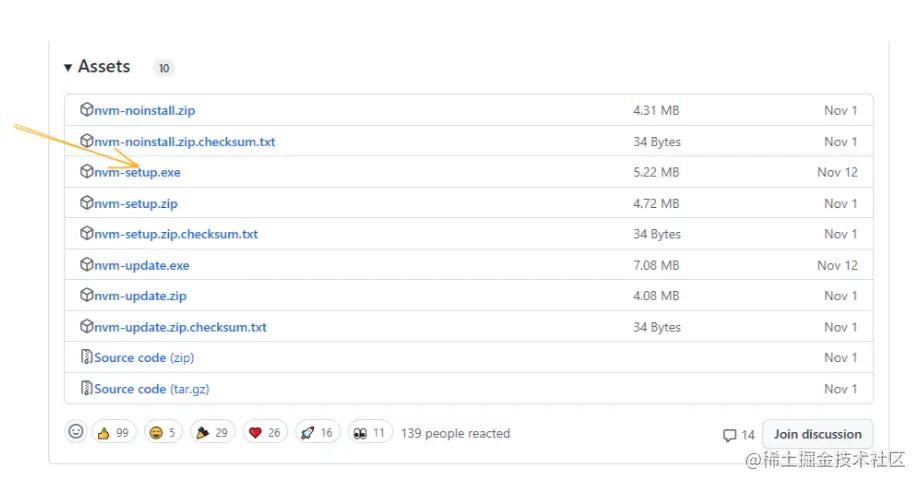The image size is (922, 486).
Task: Toggle laugh reaction with 5
Action: 163,433
